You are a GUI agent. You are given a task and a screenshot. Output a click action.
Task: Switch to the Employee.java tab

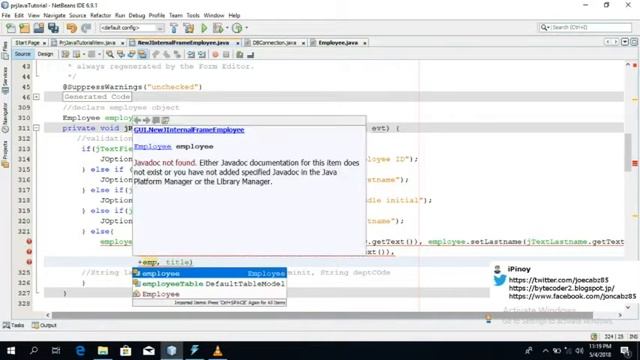(338, 42)
